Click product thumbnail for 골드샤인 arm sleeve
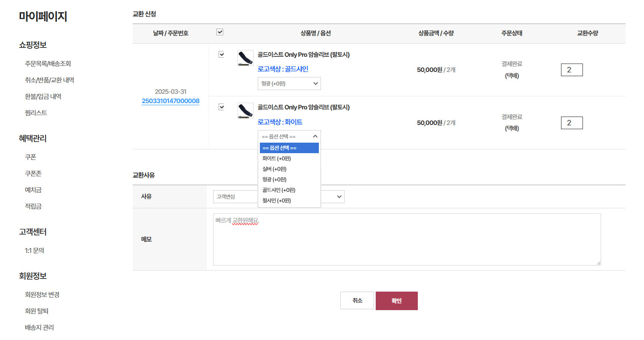This screenshot has width=644, height=340. tap(246, 58)
